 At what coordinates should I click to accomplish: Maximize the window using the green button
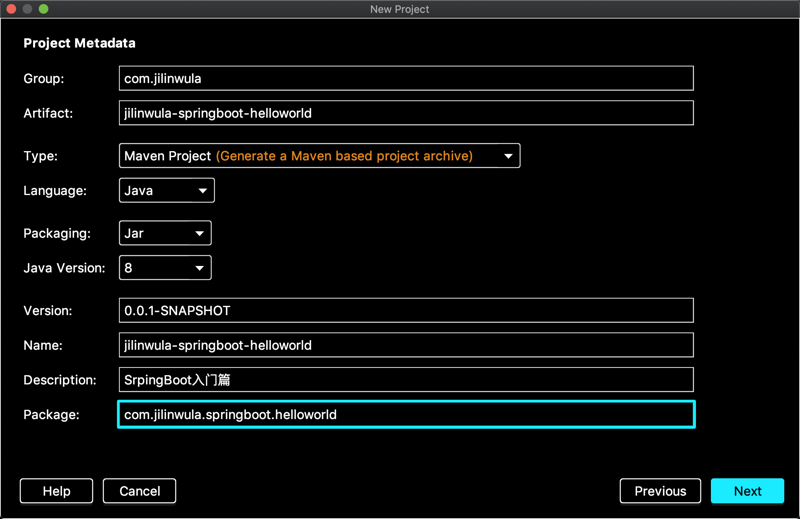tap(43, 9)
